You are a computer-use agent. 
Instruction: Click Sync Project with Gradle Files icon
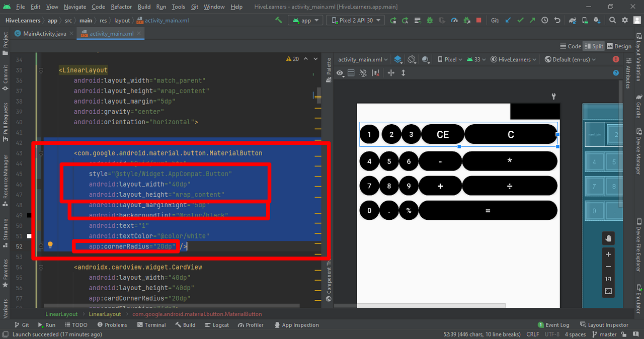573,21
